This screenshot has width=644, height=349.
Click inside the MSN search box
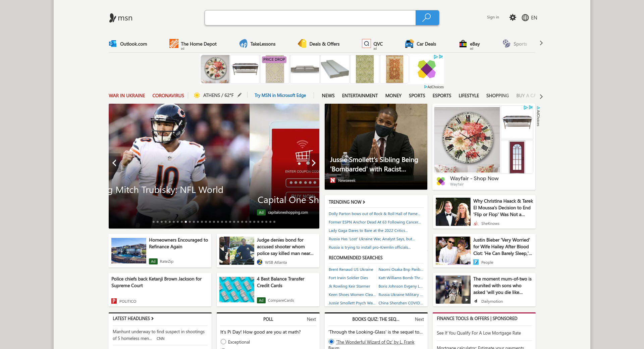[310, 18]
